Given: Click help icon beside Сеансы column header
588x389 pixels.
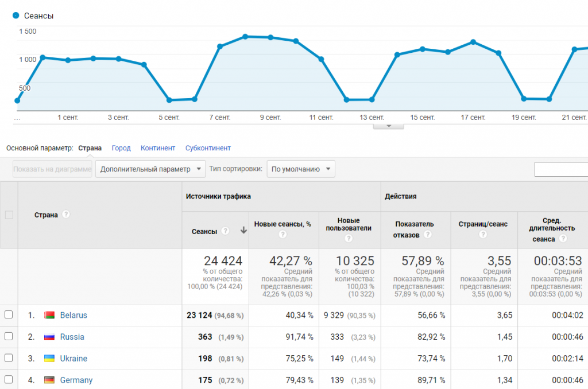Looking at the screenshot, I should [225, 231].
